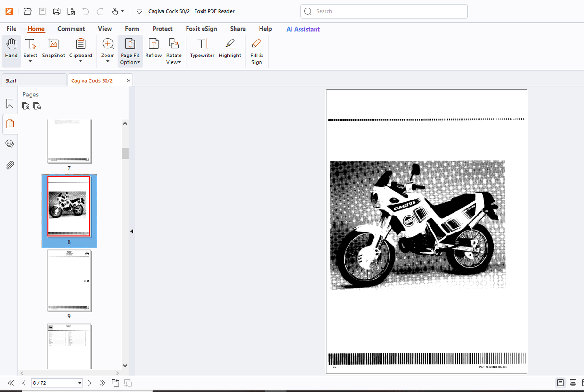584x392 pixels.
Task: Switch to the Comment ribbon tab
Action: click(71, 29)
